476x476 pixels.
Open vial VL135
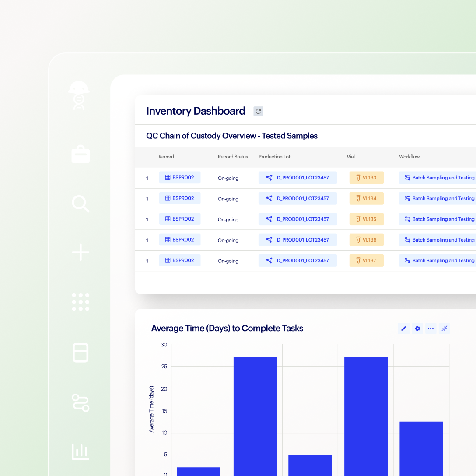pyautogui.click(x=366, y=219)
